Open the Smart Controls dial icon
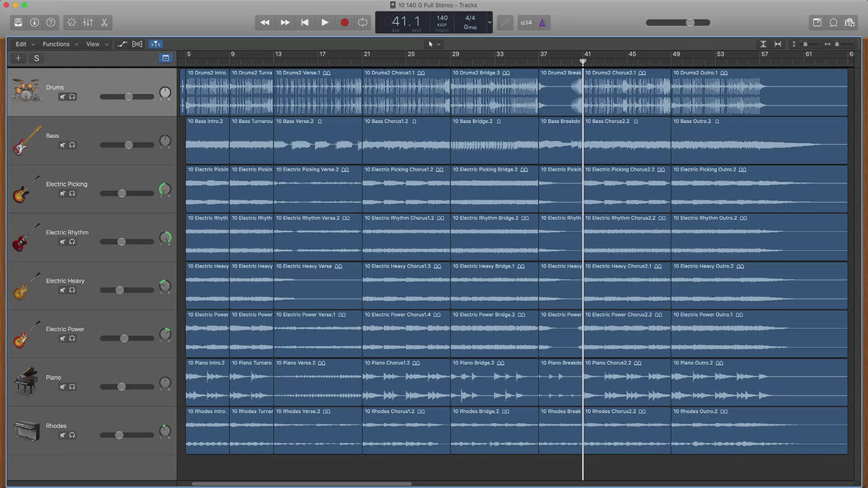868x488 pixels. 71,22
